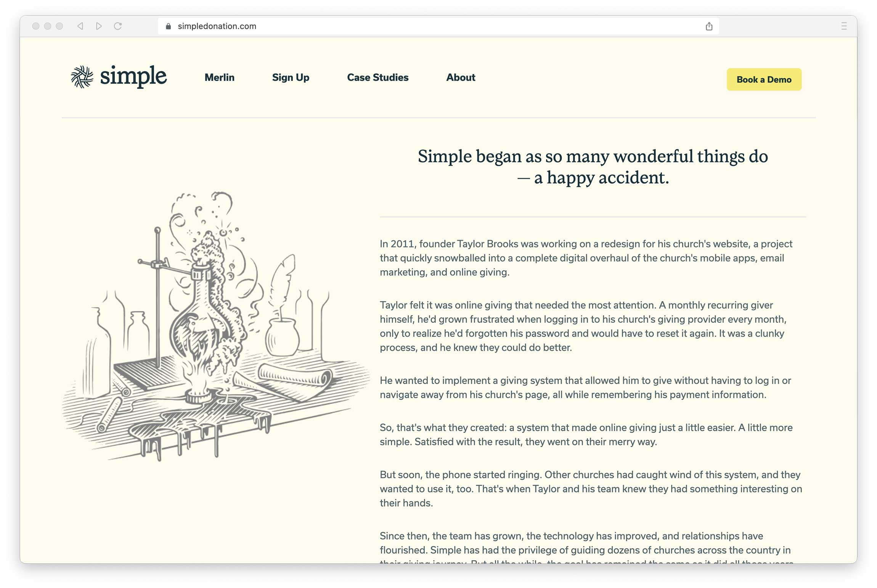Viewport: 877px width, 588px height.
Task: Click the browser back arrow
Action: coord(80,26)
